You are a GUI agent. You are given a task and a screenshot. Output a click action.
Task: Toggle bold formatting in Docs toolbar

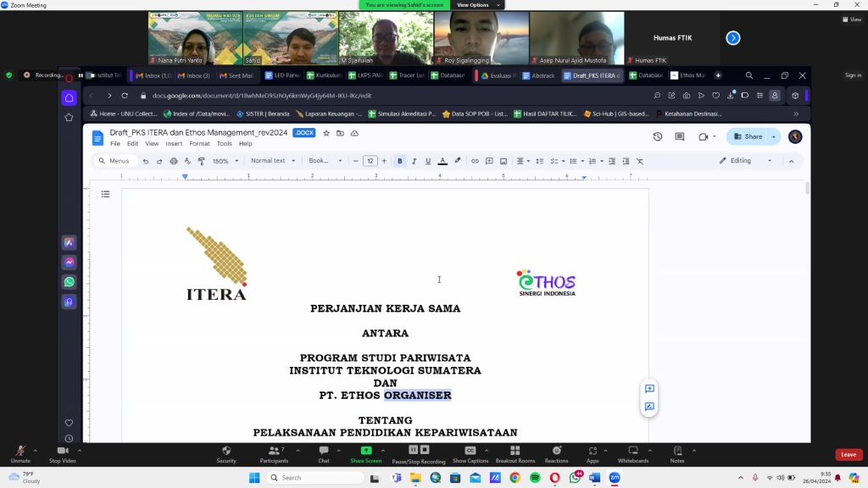(400, 161)
